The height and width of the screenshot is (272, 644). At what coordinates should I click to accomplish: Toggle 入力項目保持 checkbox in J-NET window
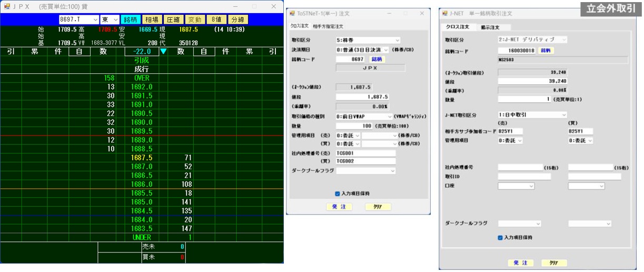[x=500, y=238]
